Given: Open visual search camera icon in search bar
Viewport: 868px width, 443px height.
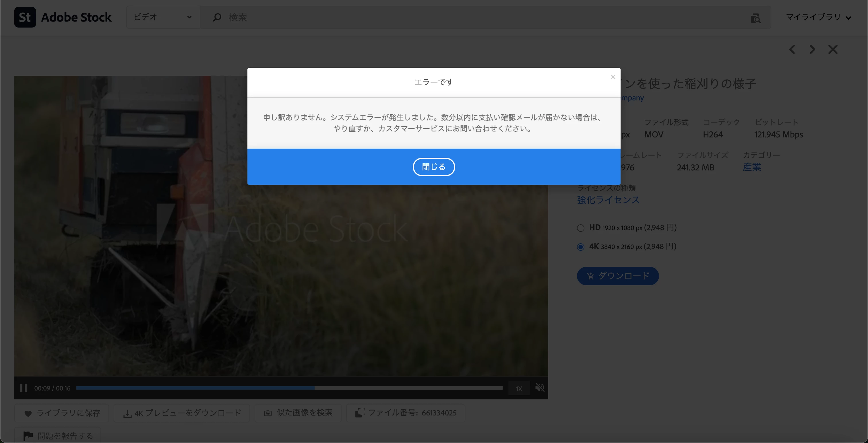Looking at the screenshot, I should point(755,18).
